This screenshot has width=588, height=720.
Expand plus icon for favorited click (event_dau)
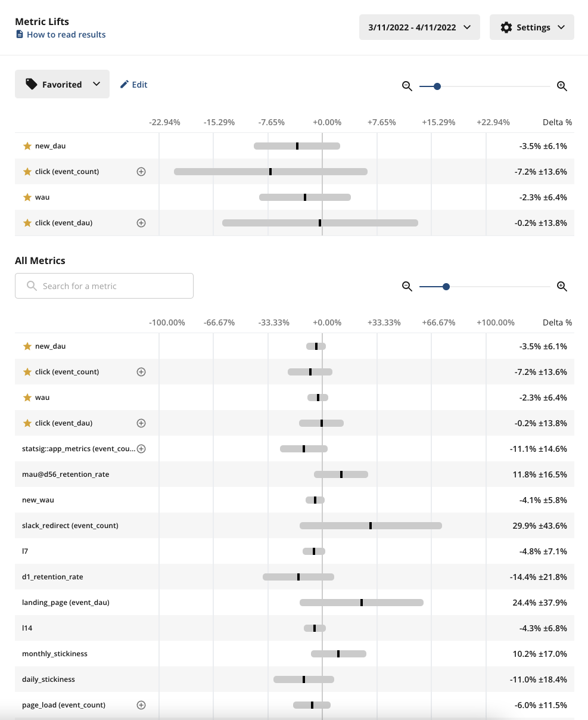[141, 223]
